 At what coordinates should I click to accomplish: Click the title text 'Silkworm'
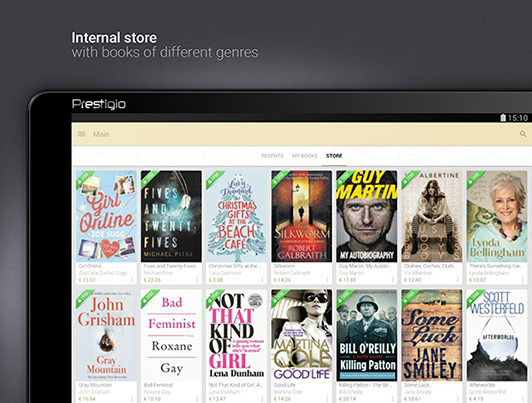284,266
